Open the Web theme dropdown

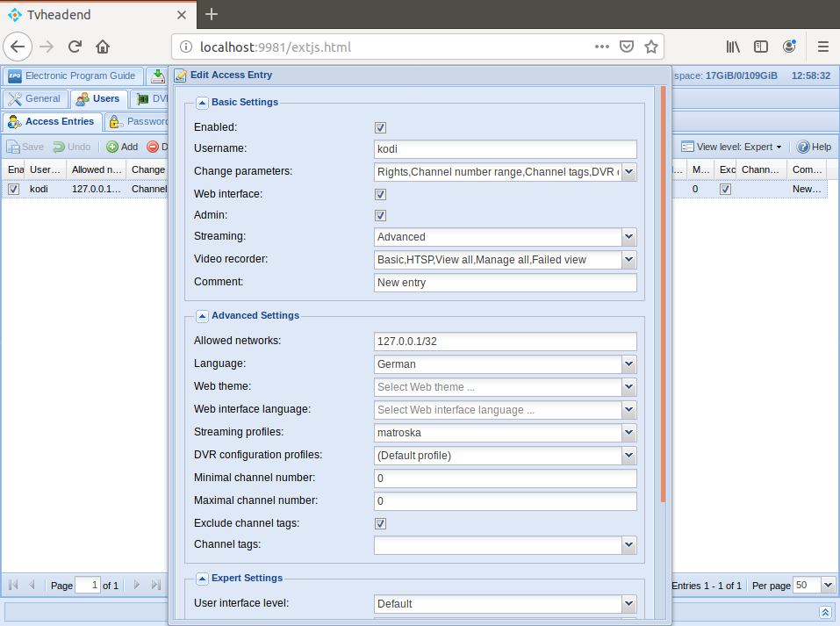(x=629, y=387)
